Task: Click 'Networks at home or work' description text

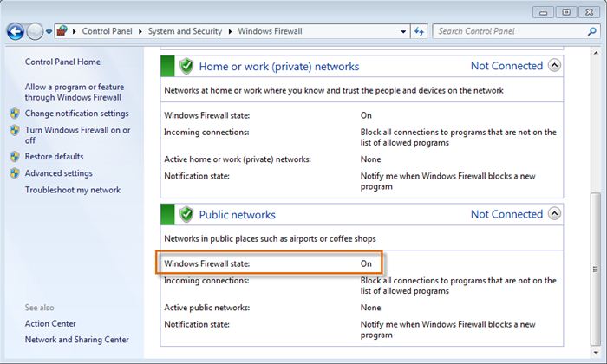Action: [333, 90]
